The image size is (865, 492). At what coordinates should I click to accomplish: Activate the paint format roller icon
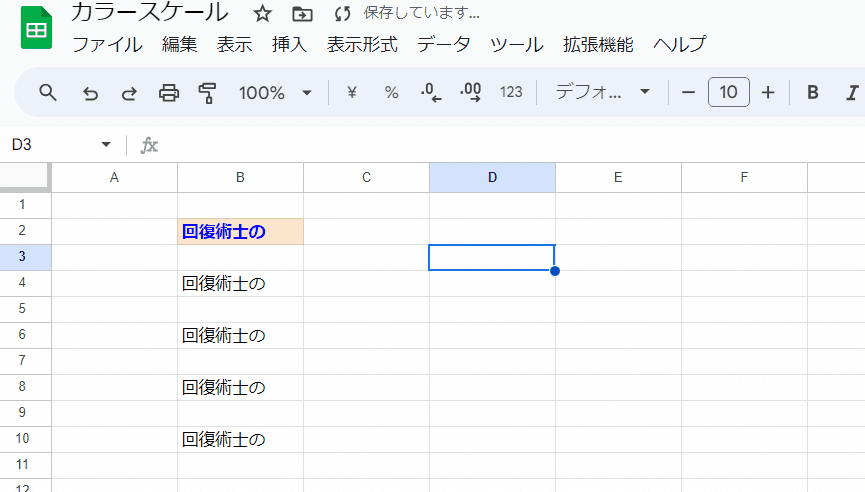click(x=207, y=93)
